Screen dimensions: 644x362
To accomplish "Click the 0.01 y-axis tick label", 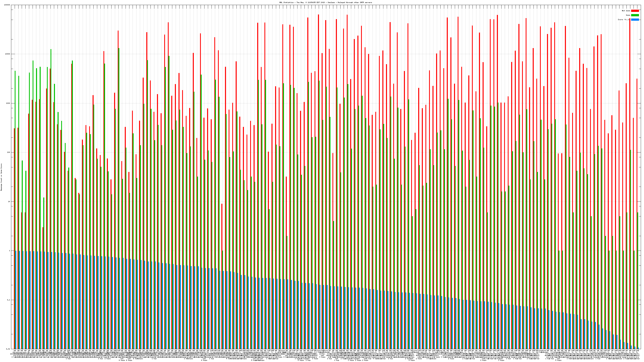I will (8, 349).
